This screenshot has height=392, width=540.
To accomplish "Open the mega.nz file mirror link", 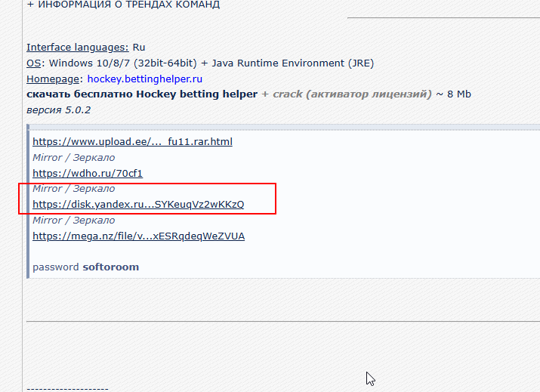I will coord(138,236).
